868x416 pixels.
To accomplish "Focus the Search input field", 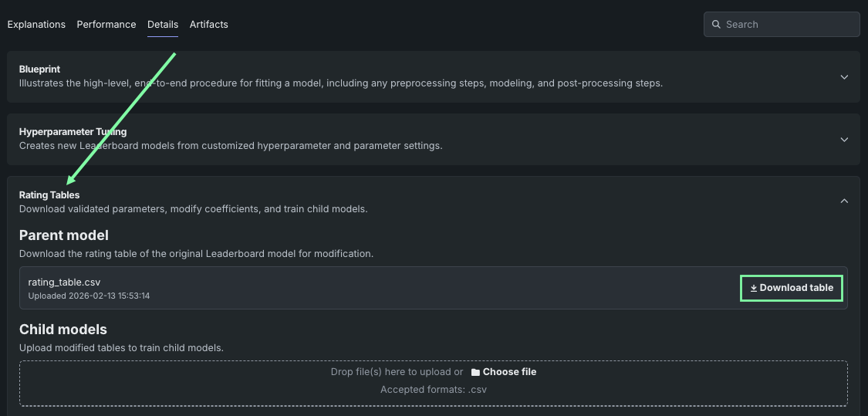I will [787, 25].
